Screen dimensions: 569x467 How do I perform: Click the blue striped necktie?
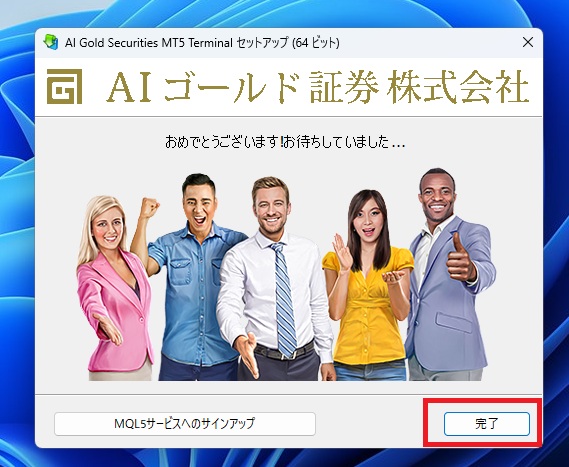(x=283, y=299)
